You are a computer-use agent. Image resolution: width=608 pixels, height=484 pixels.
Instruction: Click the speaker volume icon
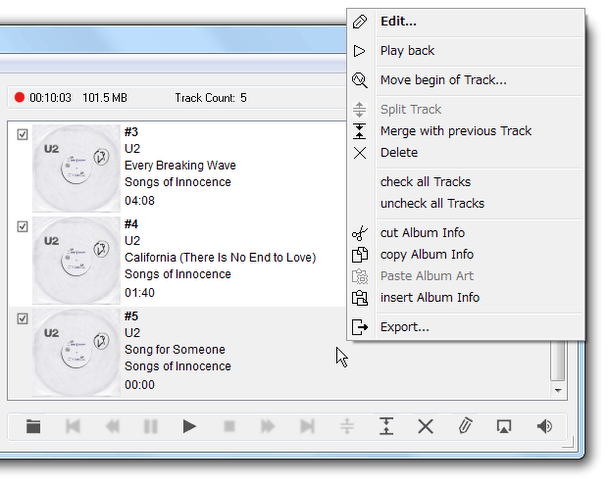544,427
